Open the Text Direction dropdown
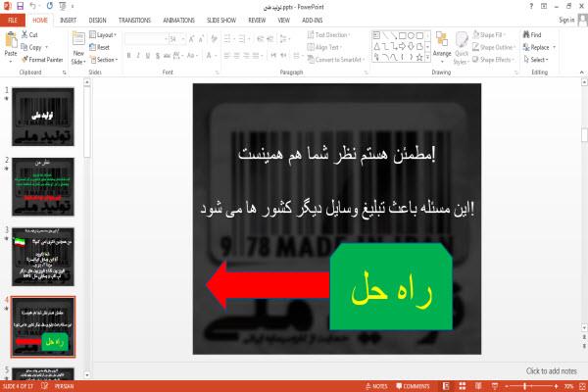 click(328, 35)
